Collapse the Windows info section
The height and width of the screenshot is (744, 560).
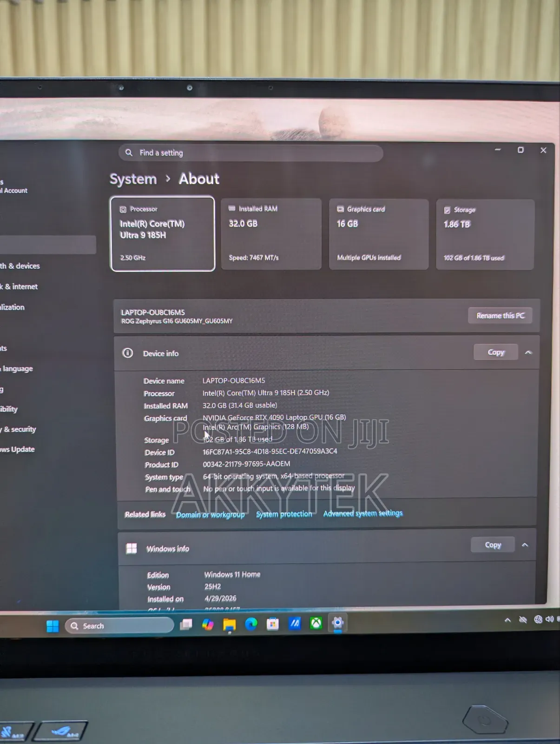(525, 545)
